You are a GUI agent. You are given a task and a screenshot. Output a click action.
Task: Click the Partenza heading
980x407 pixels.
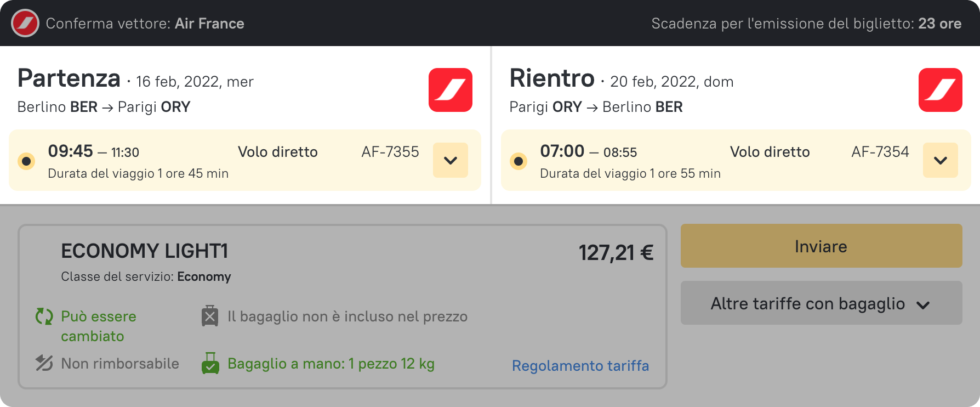click(x=69, y=78)
